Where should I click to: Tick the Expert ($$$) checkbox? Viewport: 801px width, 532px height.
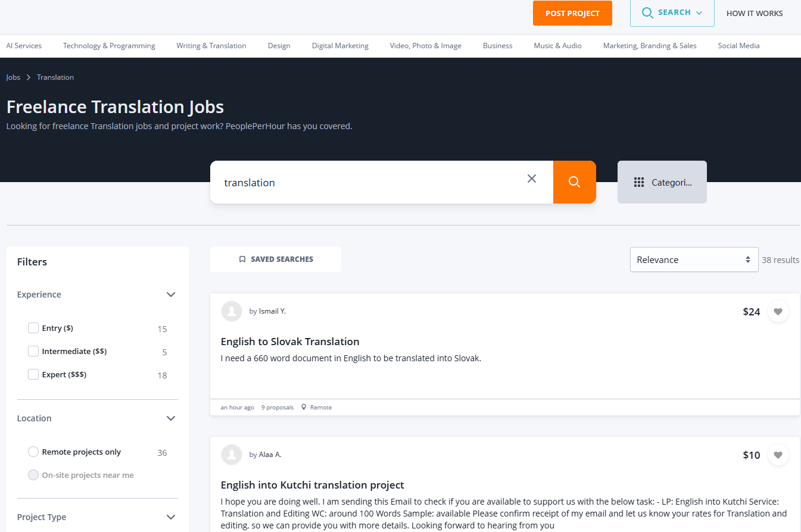[33, 374]
